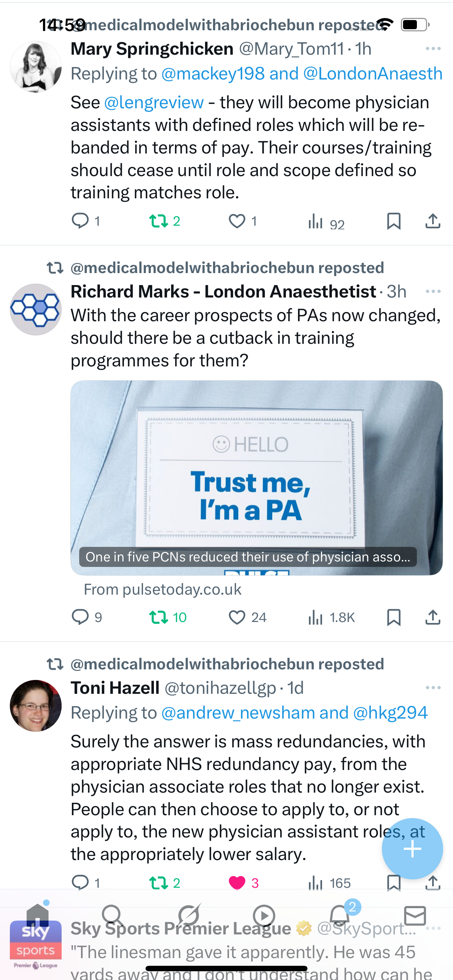
Task: Open the Search tab in bottom bar
Action: click(112, 915)
